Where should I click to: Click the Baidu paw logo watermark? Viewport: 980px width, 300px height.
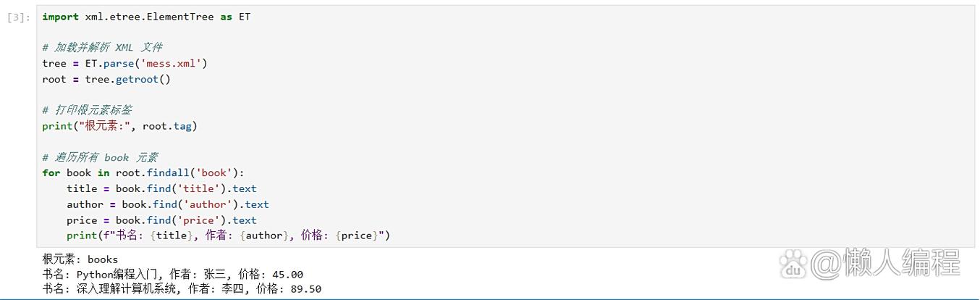tap(793, 264)
